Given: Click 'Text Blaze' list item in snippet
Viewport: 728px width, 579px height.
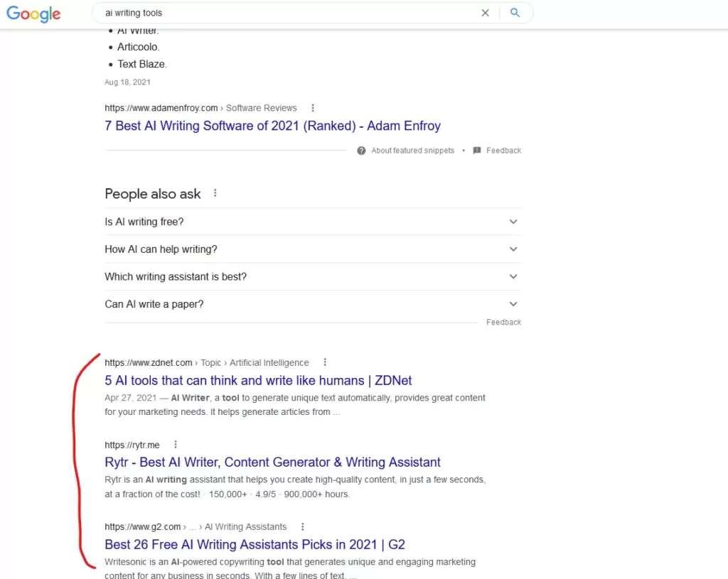Looking at the screenshot, I should pyautogui.click(x=141, y=64).
